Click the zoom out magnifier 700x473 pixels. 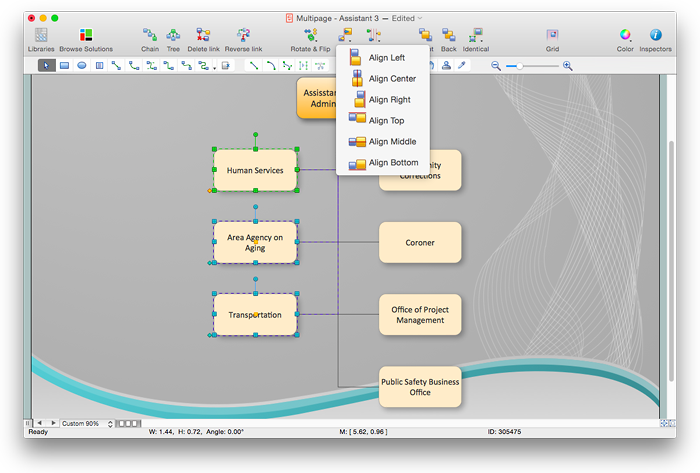pos(496,66)
